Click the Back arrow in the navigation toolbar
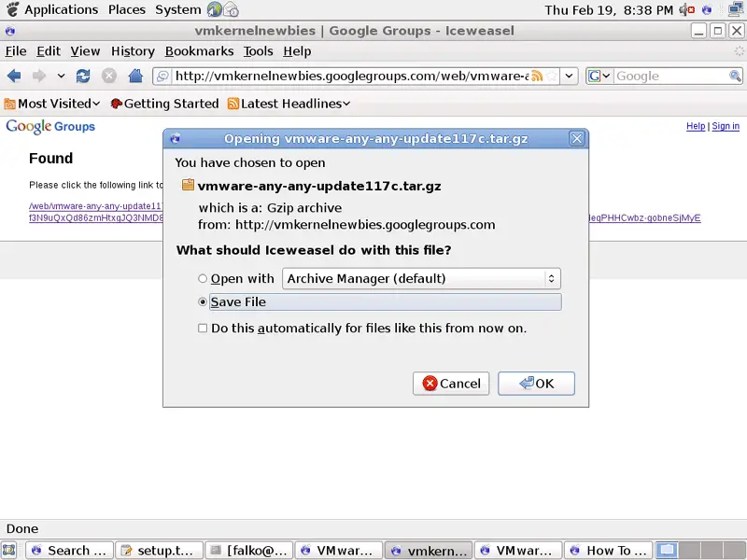Screen dimensions: 747x560 pyautogui.click(x=14, y=76)
